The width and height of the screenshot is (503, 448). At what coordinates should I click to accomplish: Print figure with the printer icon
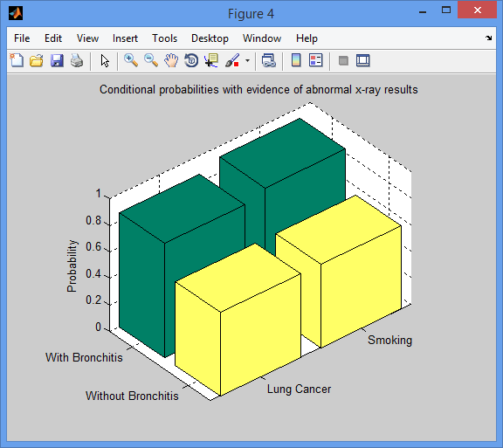pos(77,60)
